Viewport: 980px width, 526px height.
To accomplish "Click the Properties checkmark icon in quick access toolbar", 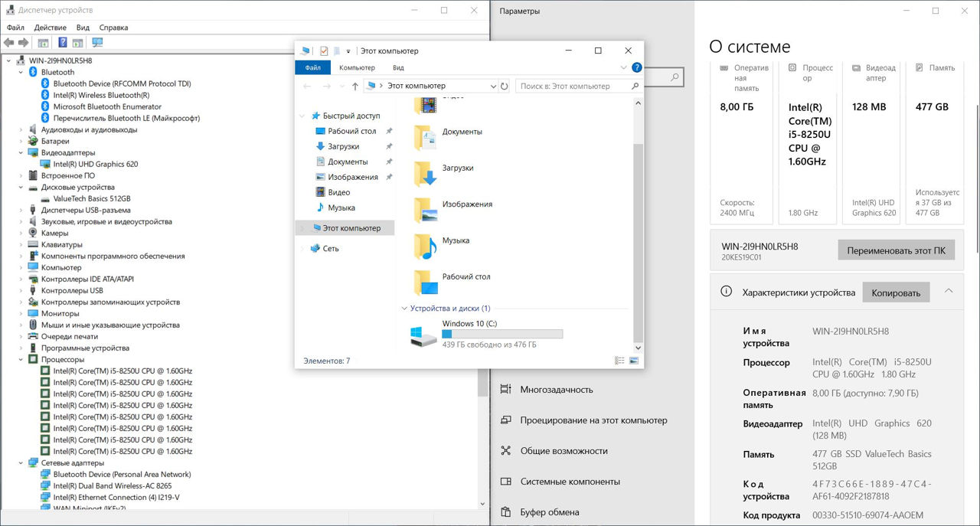I will pyautogui.click(x=324, y=51).
